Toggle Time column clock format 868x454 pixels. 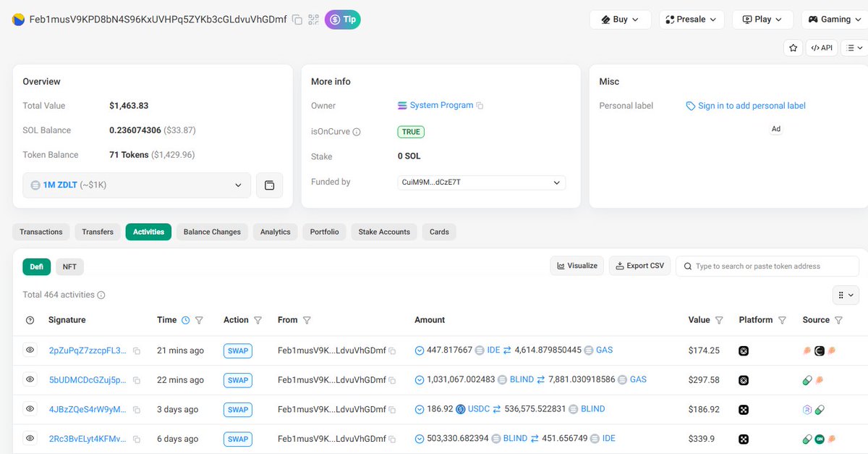186,320
